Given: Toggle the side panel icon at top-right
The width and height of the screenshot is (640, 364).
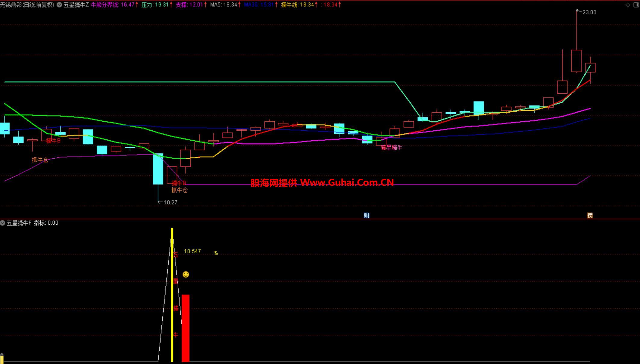Looking at the screenshot, I should [636, 5].
